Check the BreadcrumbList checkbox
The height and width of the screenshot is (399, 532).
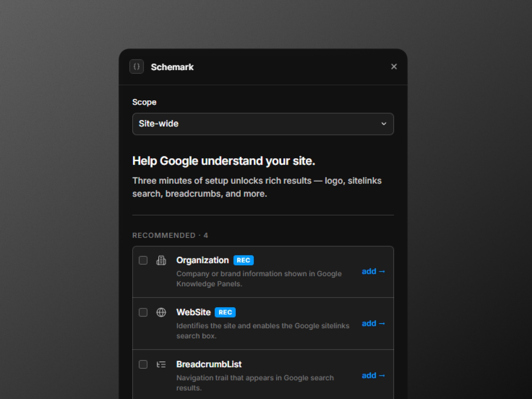point(143,364)
